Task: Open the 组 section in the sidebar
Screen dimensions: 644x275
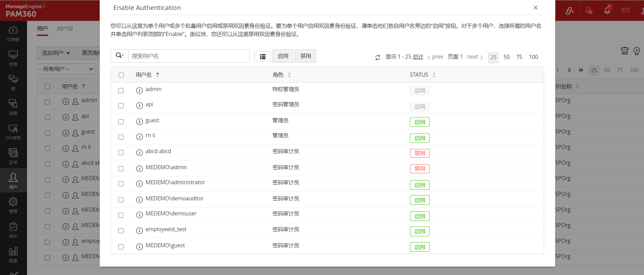Action: point(13,83)
